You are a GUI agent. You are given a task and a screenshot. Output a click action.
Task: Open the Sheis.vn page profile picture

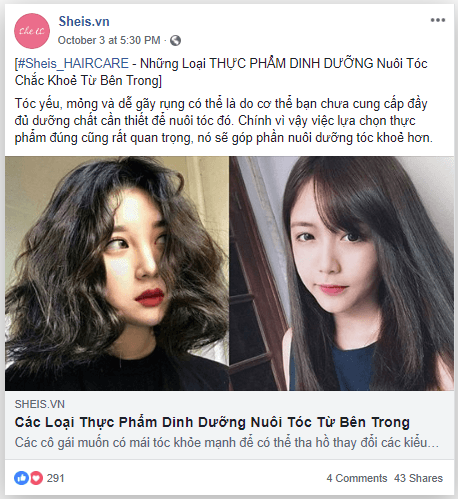coord(32,31)
